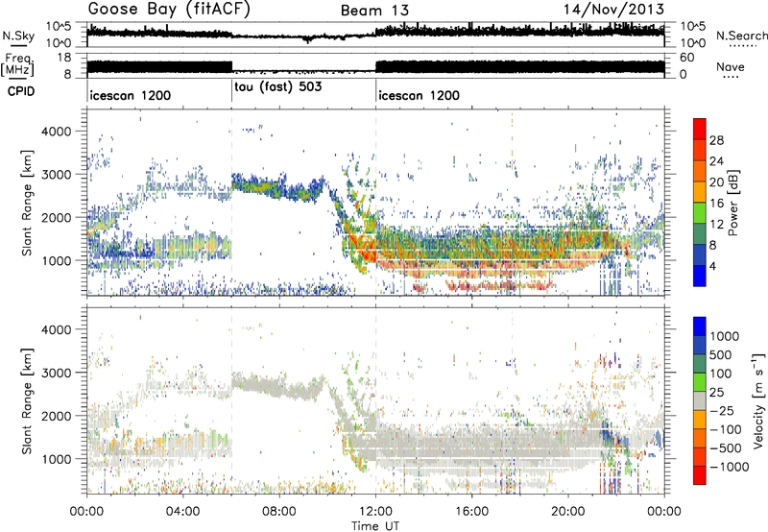The height and width of the screenshot is (532, 768).
Task: Click the '10^5' label on the right noise axis
Action: point(693,27)
